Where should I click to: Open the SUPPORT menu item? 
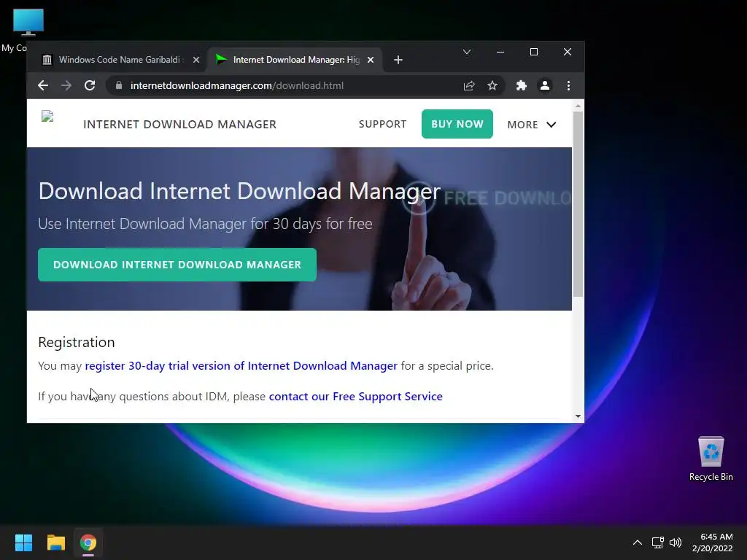(x=382, y=124)
